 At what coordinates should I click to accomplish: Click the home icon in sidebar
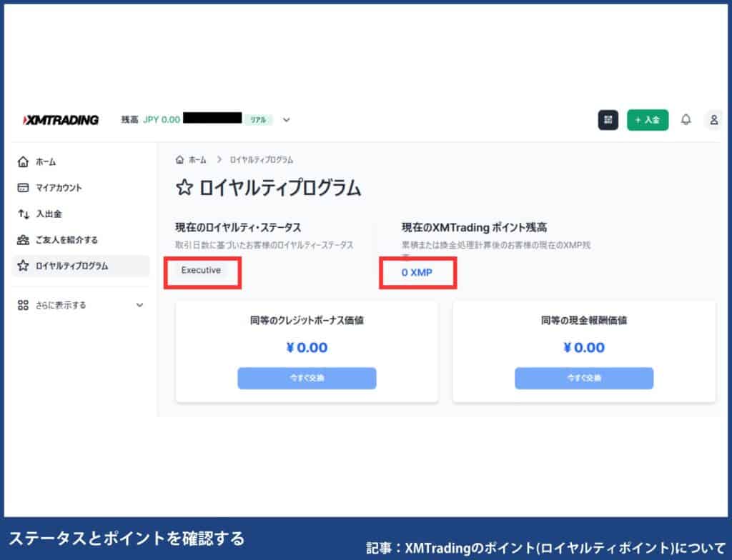23,162
